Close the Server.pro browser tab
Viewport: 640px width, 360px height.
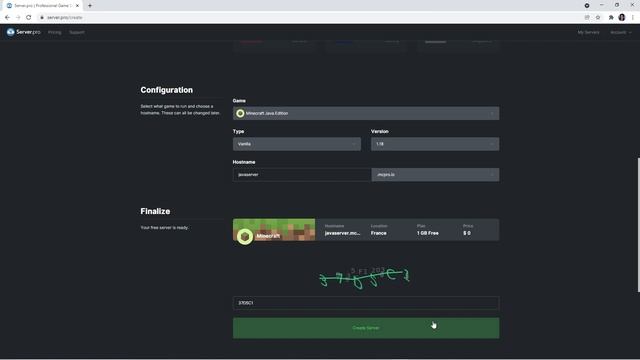(x=77, y=6)
